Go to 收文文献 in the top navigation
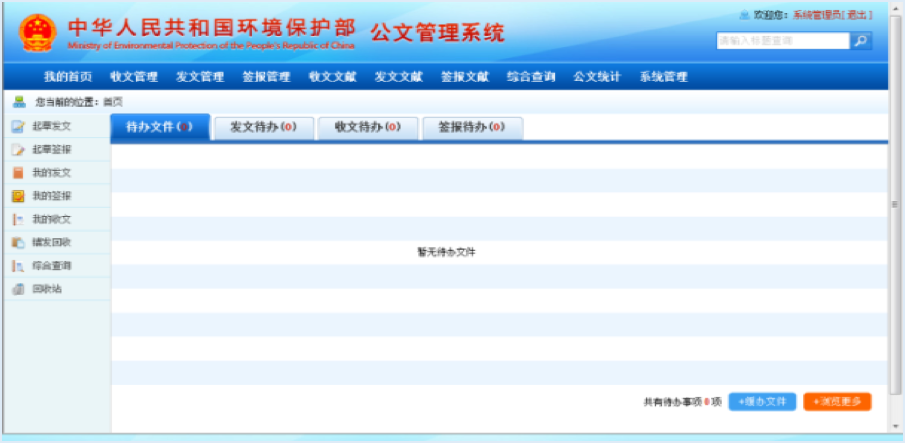Screen dimensions: 905x443 [332, 77]
